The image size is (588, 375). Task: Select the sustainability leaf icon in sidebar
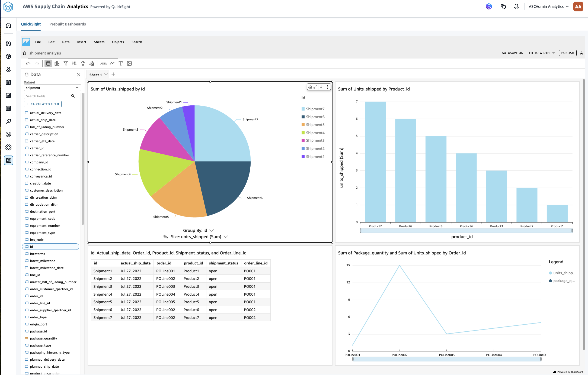8,121
